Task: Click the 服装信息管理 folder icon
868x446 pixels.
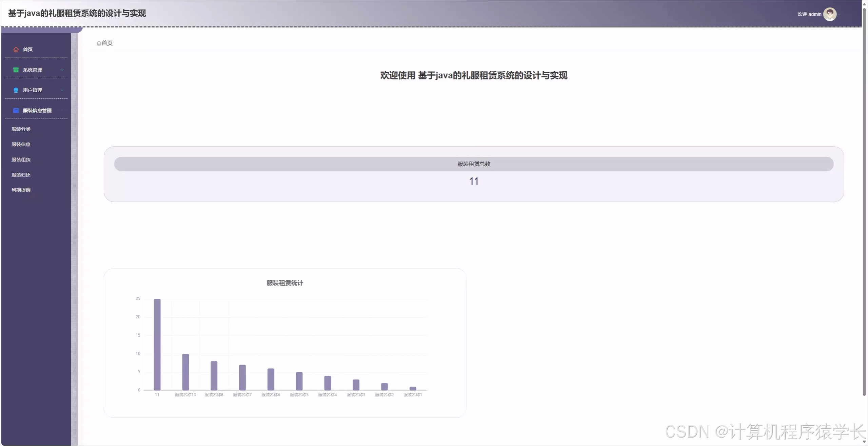Action: pyautogui.click(x=16, y=110)
